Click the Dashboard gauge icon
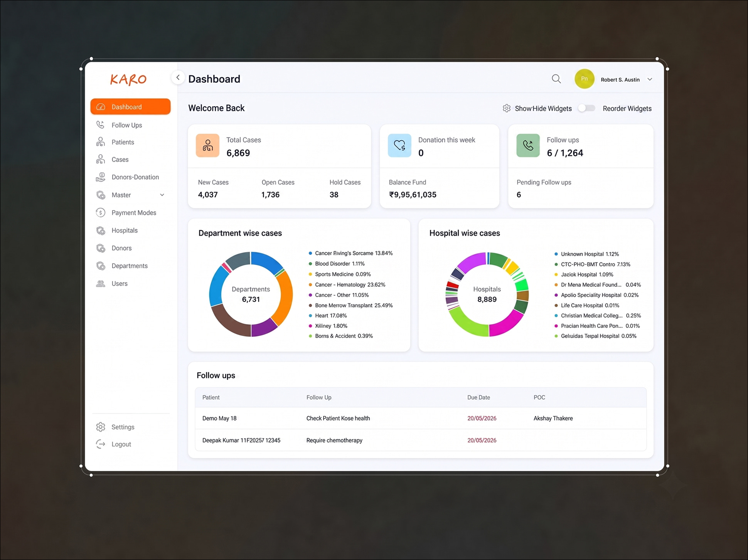Viewport: 748px width, 560px height. (101, 107)
